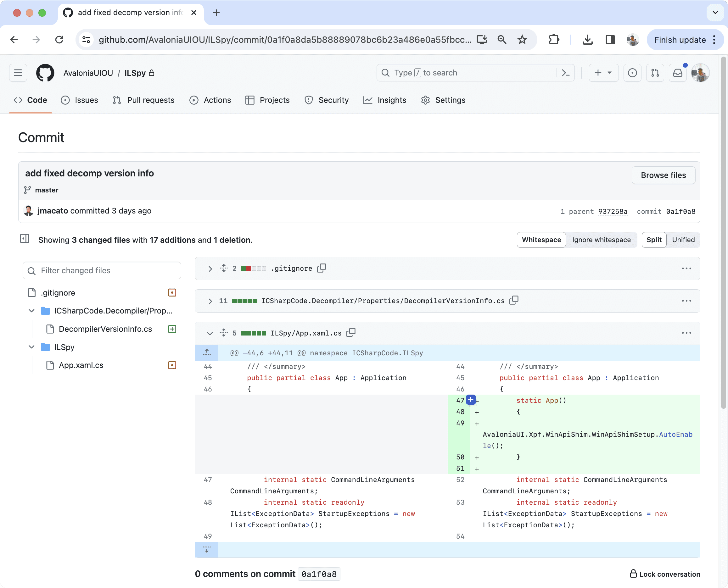This screenshot has width=728, height=588.
Task: Click Lock conversation
Action: coord(665,574)
